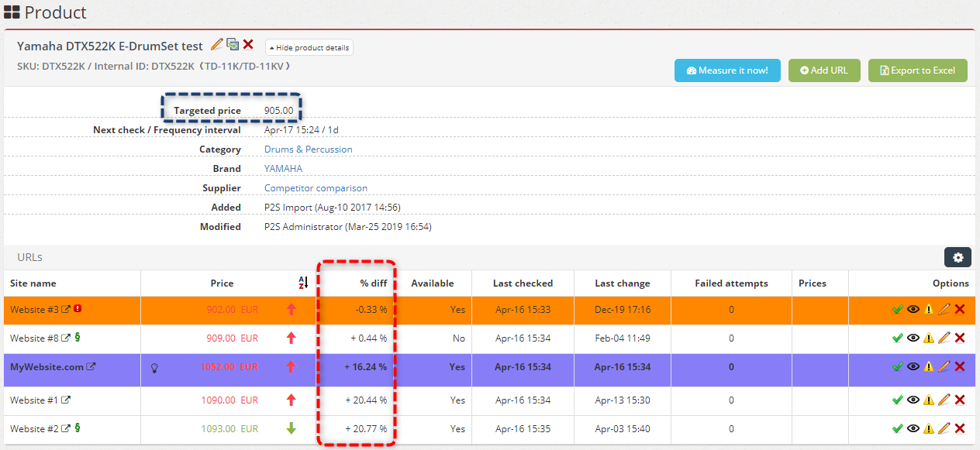Viewport: 980px width, 450px height.
Task: Click green section sign beside Website #2
Action: coord(77,428)
